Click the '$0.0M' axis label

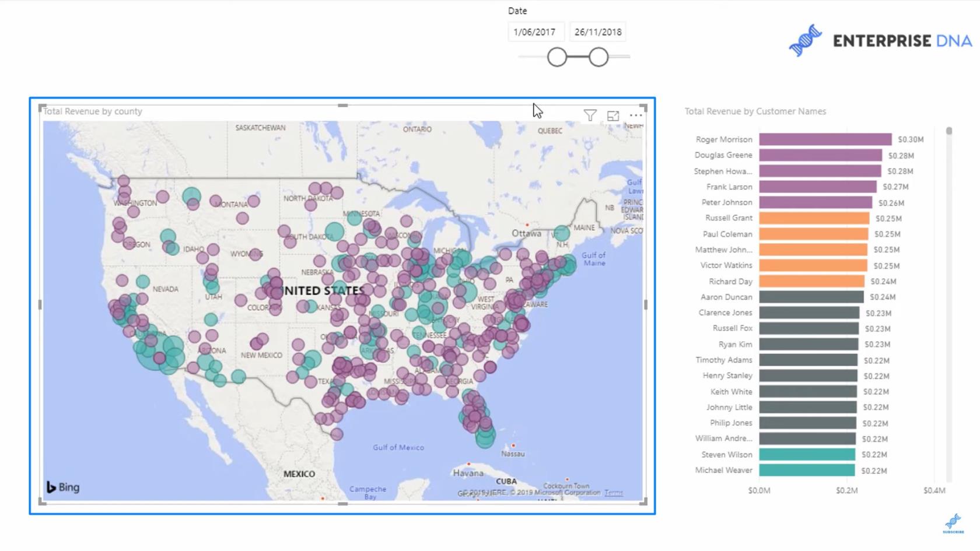tap(759, 490)
